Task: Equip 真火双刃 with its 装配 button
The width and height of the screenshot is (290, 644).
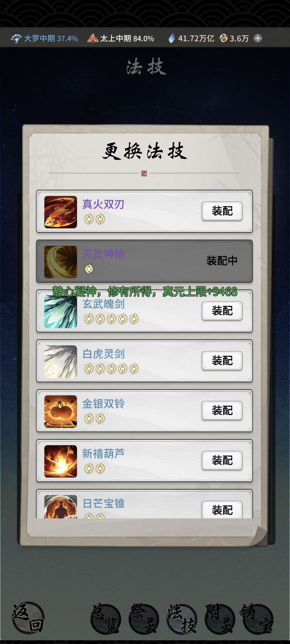Action: coord(222,211)
